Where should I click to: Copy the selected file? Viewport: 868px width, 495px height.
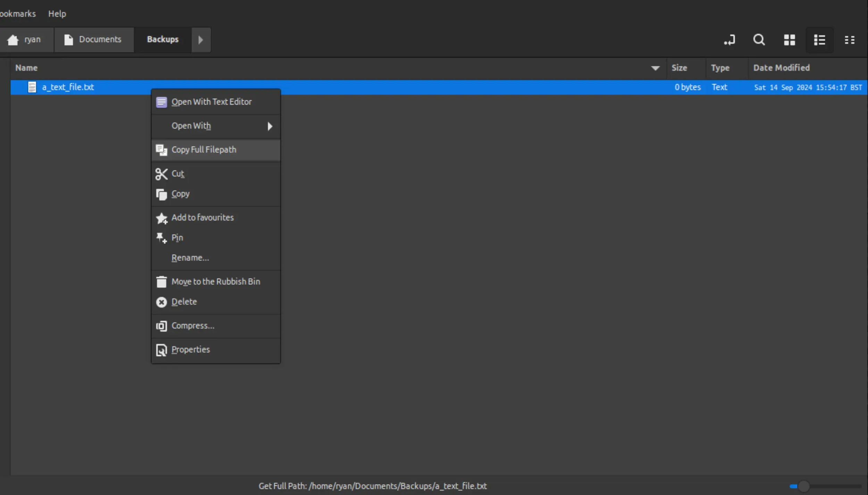tap(181, 193)
